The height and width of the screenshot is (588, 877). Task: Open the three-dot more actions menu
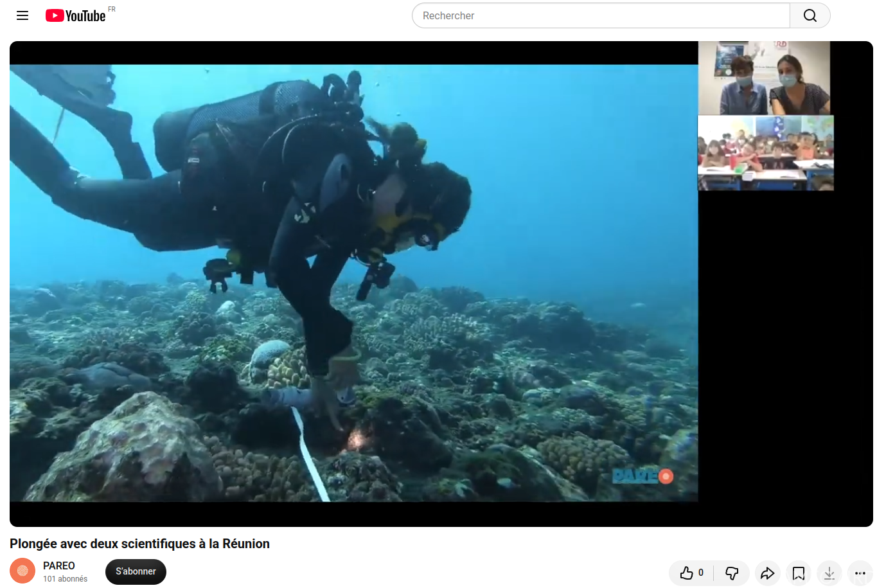(x=860, y=573)
